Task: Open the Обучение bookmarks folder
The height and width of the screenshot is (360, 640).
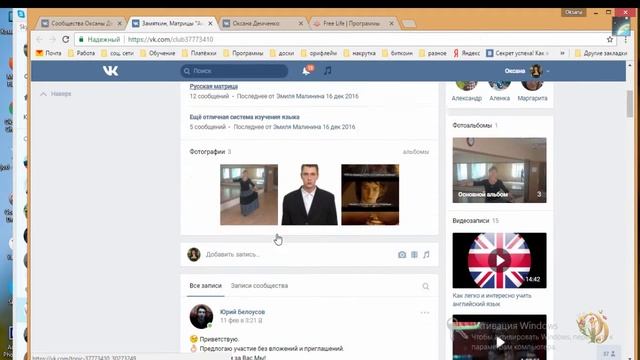Action: tap(158, 53)
